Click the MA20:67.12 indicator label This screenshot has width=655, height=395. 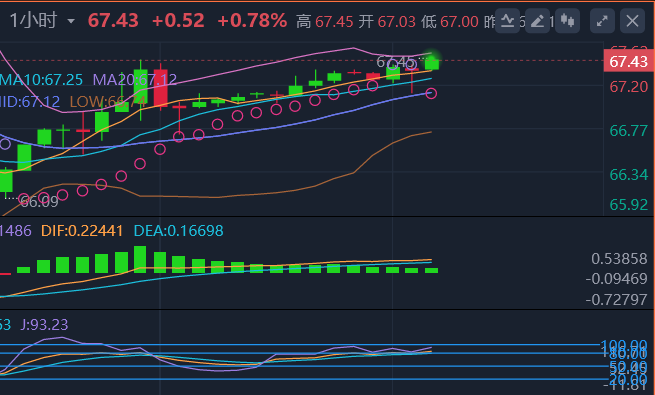[x=135, y=80]
